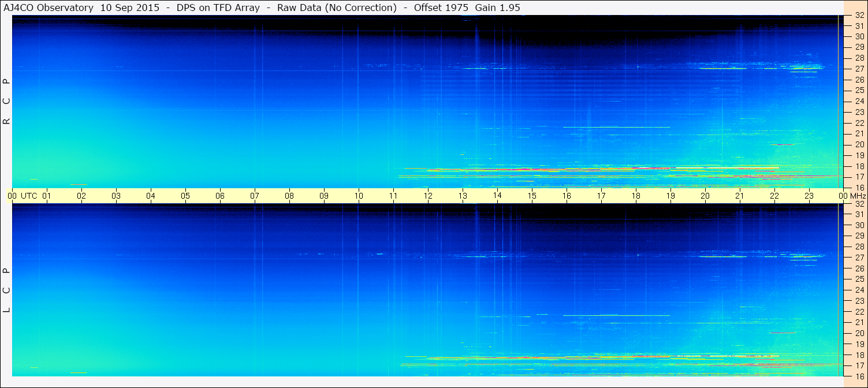Click the "AJ4CO Observatory" title text
This screenshot has width=868, height=388.
pos(50,8)
